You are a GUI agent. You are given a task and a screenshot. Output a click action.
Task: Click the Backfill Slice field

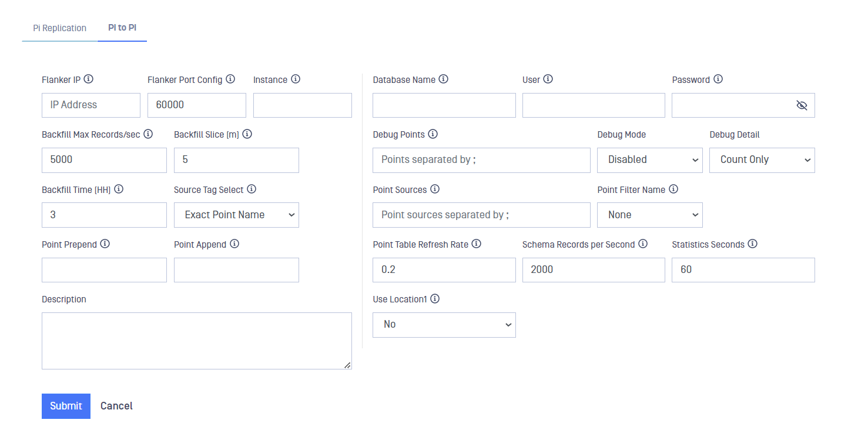coord(236,160)
